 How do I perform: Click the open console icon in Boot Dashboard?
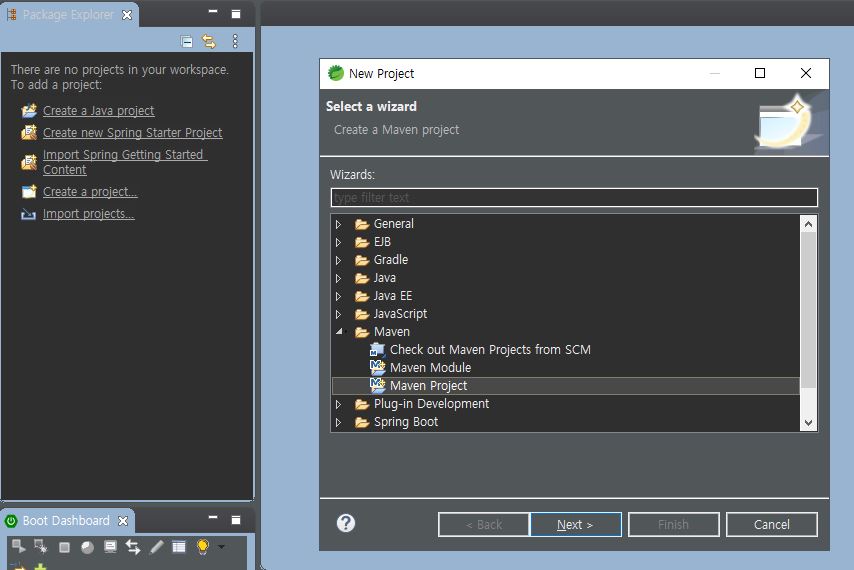(110, 547)
